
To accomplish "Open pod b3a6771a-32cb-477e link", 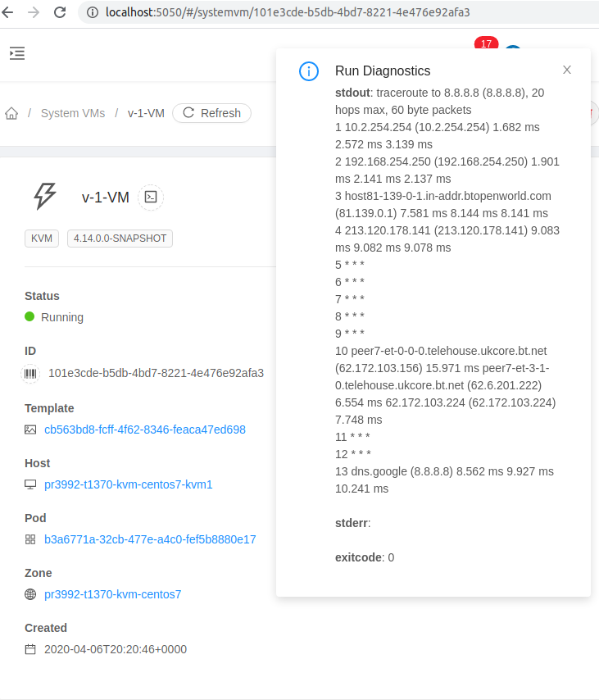I will click(x=150, y=539).
